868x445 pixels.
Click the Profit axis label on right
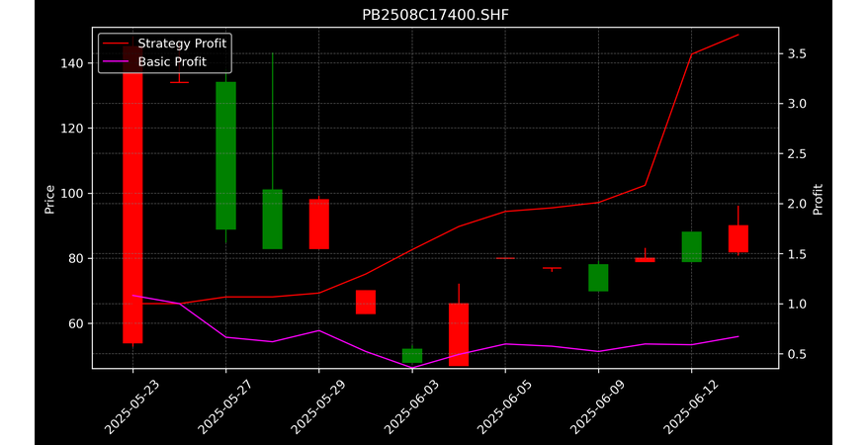818,199
